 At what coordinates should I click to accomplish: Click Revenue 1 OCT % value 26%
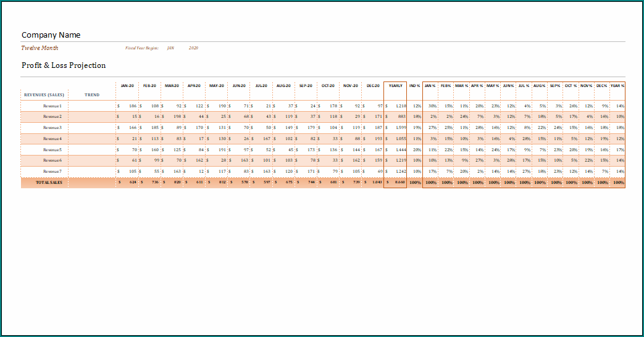coord(574,106)
